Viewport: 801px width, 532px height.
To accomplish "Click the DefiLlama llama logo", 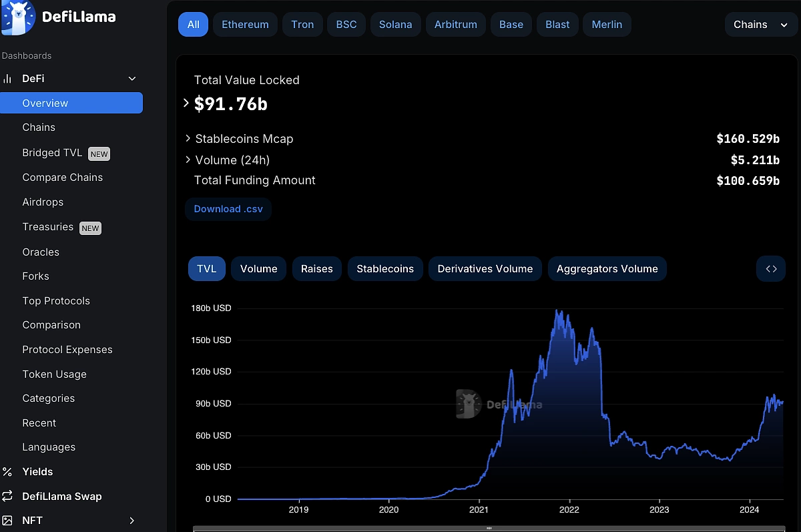I will click(x=19, y=17).
